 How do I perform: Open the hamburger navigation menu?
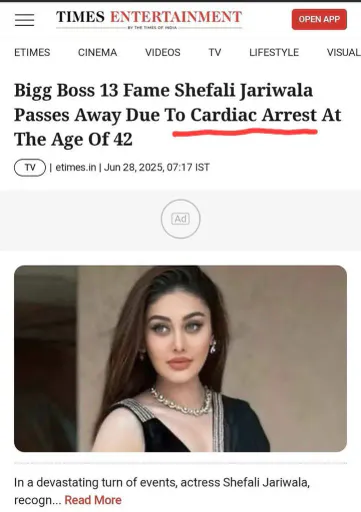pos(24,20)
